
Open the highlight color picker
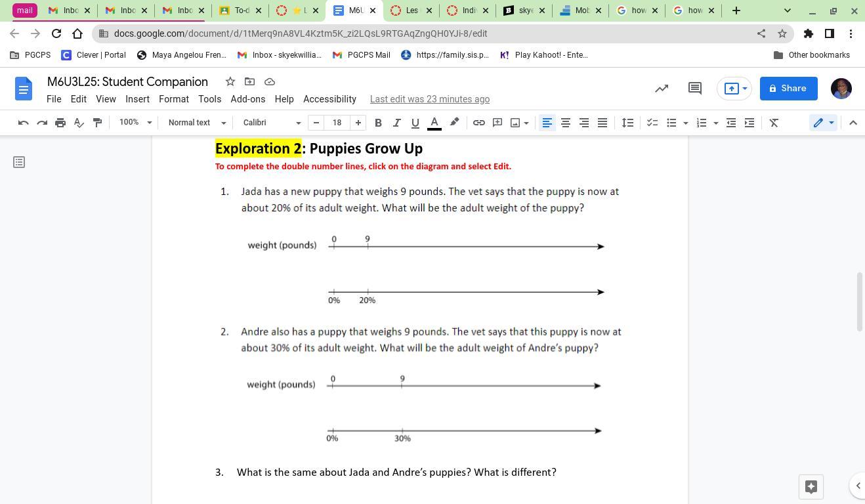tap(454, 123)
